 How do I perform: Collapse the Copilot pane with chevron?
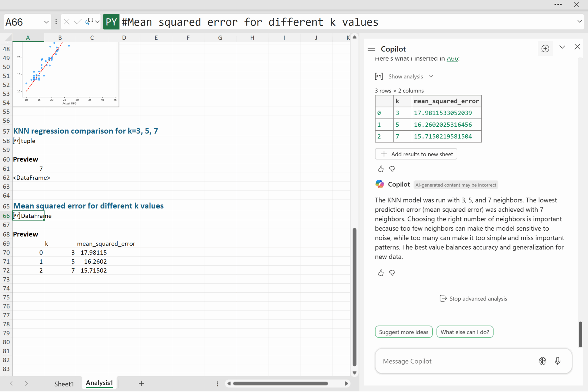point(562,47)
